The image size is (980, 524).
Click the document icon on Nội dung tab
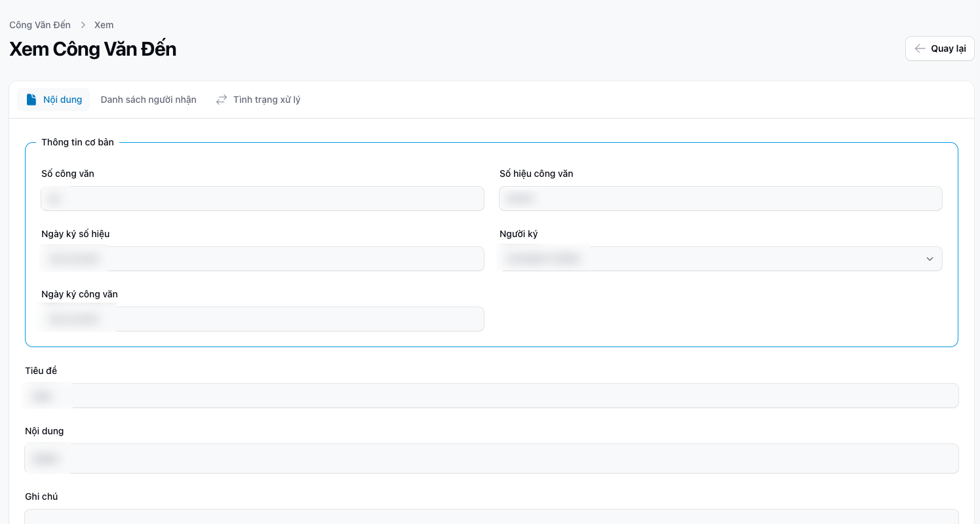pyautogui.click(x=31, y=100)
